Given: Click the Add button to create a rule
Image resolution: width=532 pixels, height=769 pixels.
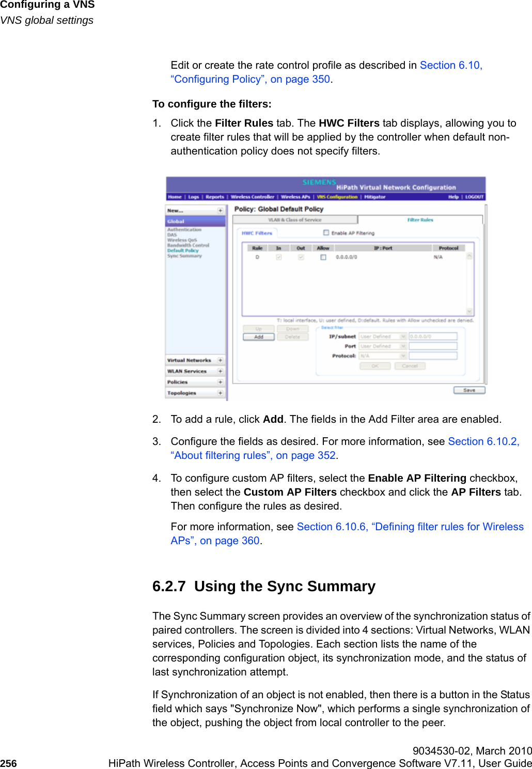Looking at the screenshot, I should (x=259, y=336).
